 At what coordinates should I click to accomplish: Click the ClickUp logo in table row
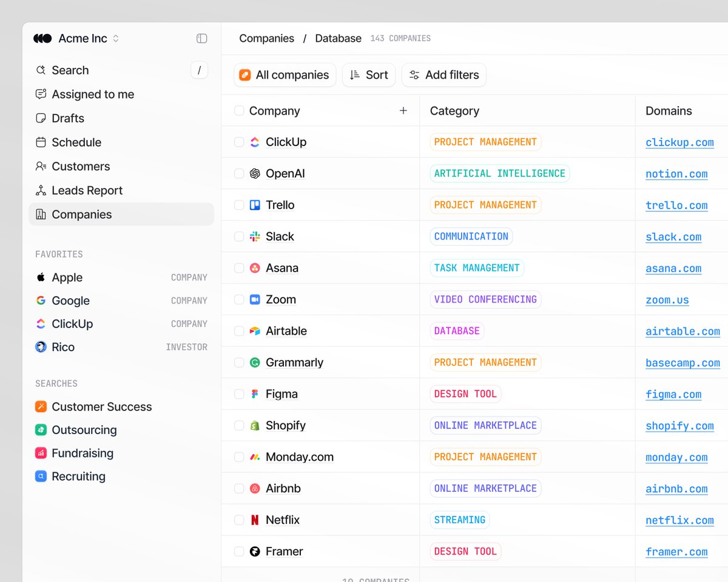click(x=255, y=142)
